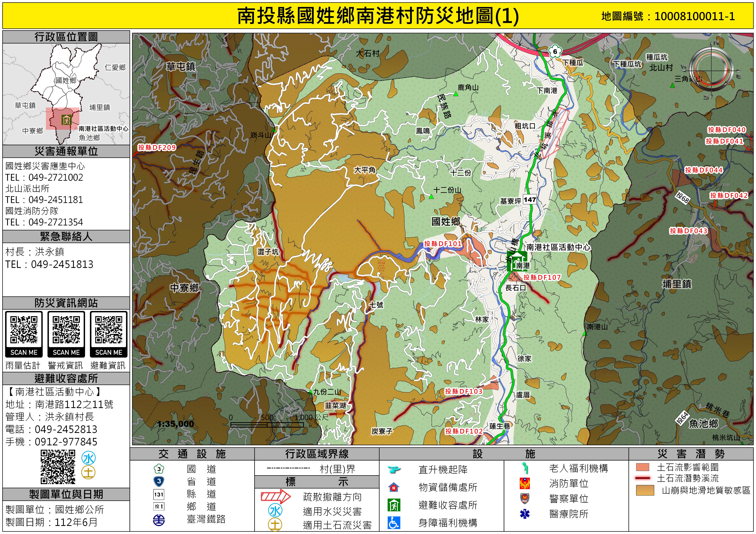Viewport: 756px width, 534px height.
Task: Click the fire department legend icon
Action: pyautogui.click(x=525, y=483)
